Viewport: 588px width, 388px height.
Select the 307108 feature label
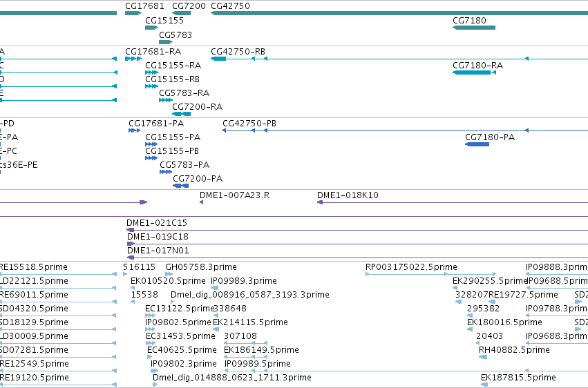click(240, 337)
